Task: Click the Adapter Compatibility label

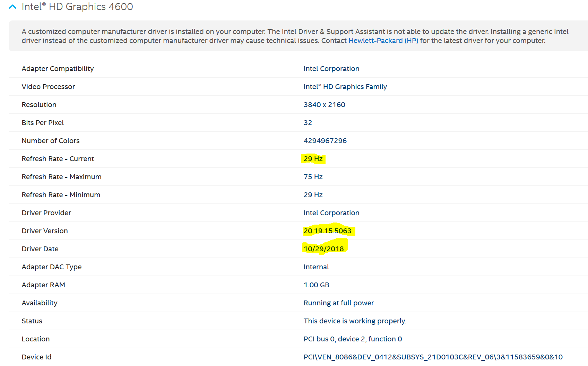Action: pyautogui.click(x=58, y=69)
